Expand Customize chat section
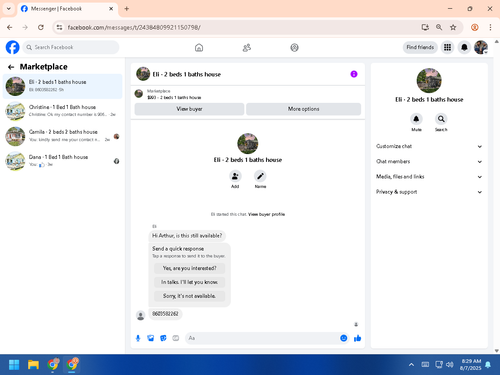The image size is (500, 375). click(x=429, y=146)
